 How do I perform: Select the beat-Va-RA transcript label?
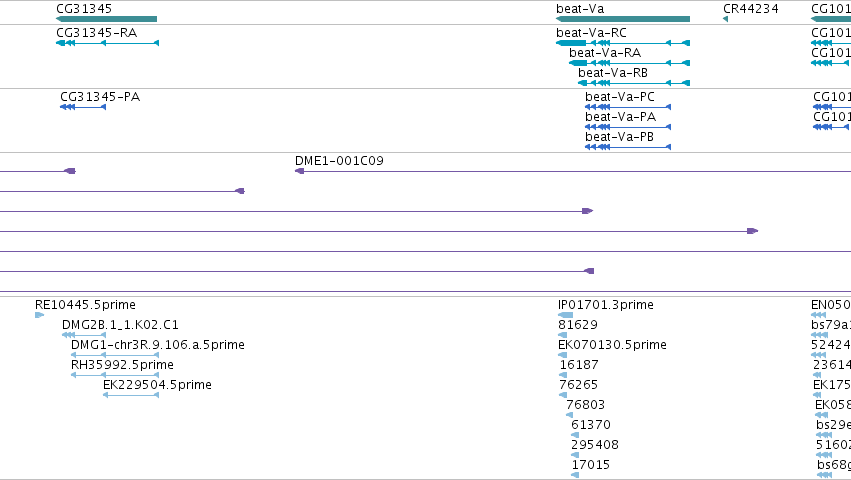(605, 53)
